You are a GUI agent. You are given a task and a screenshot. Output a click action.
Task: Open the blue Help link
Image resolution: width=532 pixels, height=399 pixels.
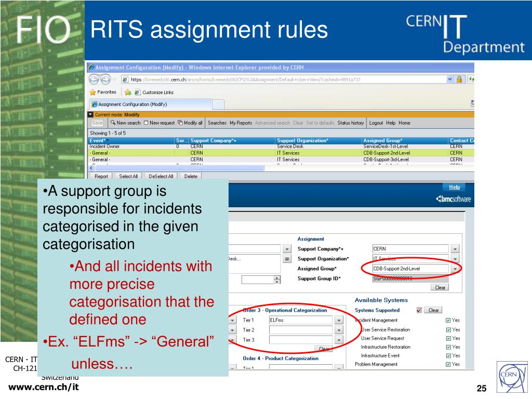coord(454,187)
